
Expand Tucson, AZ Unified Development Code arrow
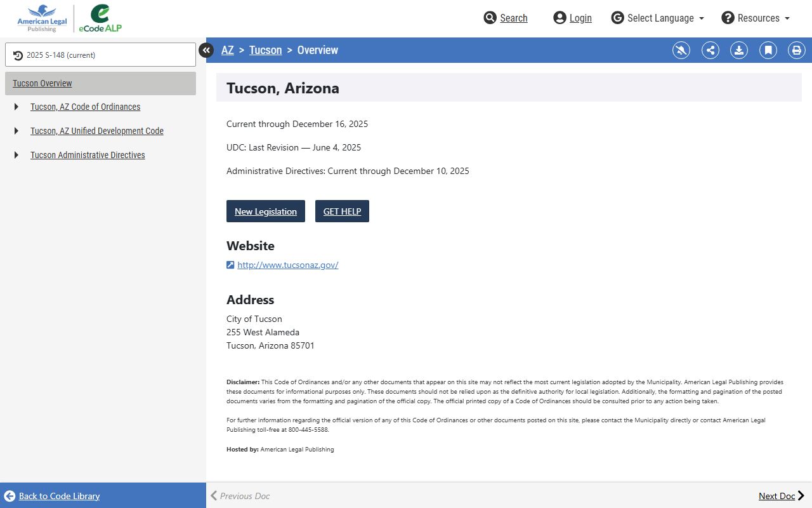(x=16, y=131)
